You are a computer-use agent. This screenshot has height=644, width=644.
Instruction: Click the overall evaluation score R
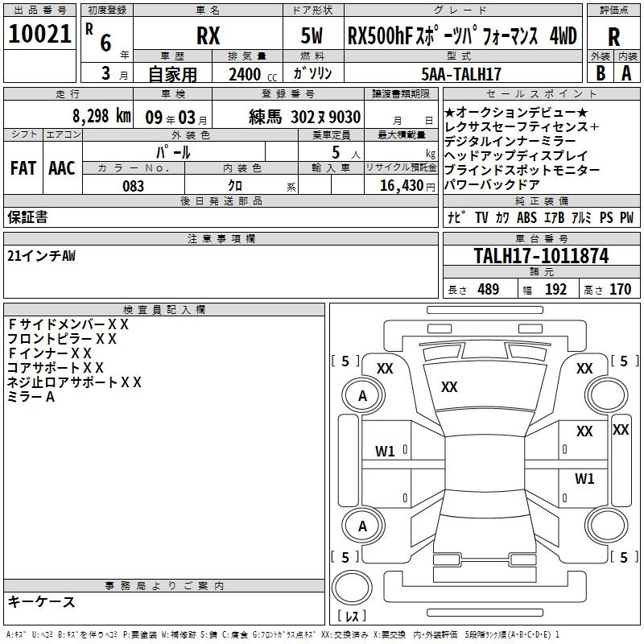click(613, 37)
